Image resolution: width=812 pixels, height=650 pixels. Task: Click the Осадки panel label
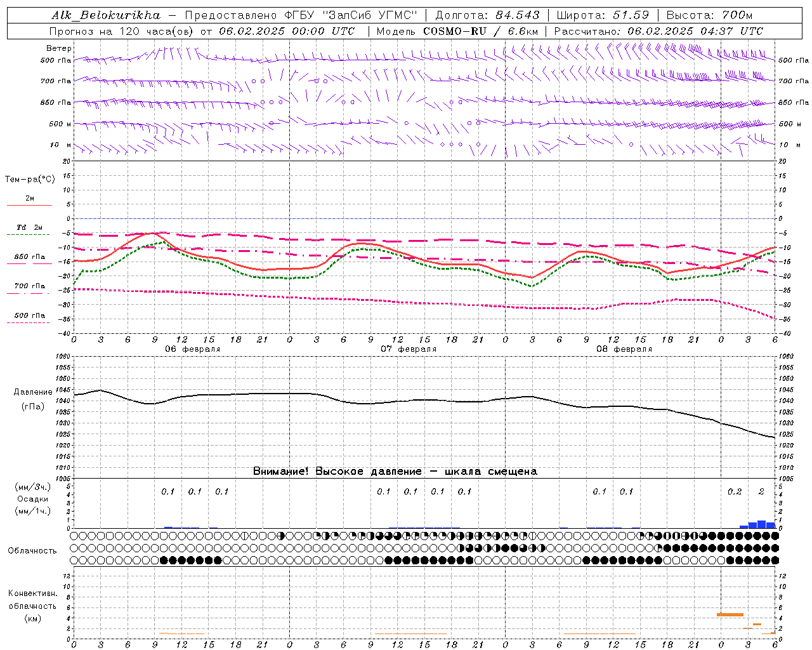pos(33,499)
